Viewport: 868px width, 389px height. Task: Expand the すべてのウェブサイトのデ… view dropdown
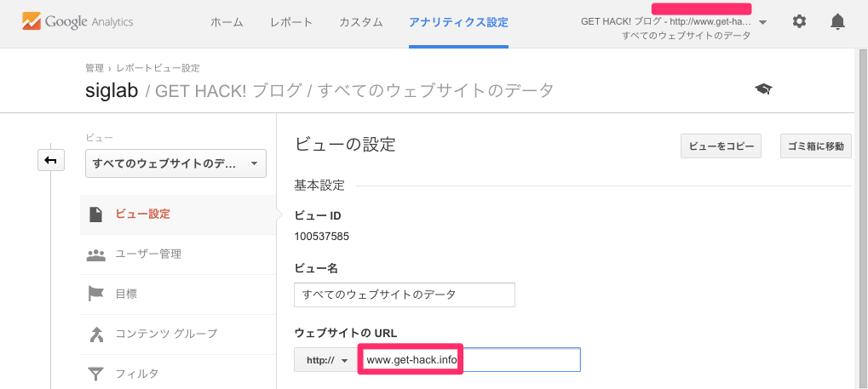(x=175, y=163)
